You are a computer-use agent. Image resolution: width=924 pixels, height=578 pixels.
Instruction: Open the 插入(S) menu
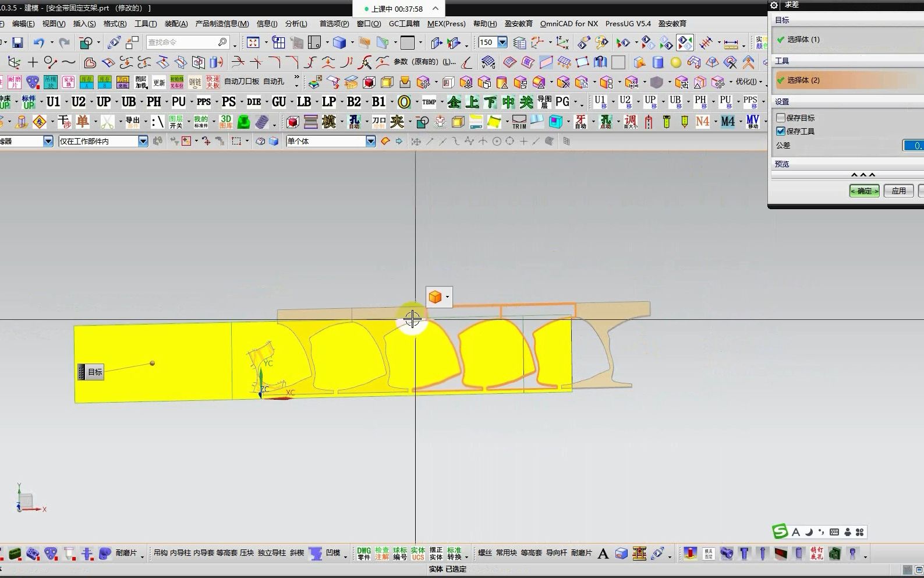(x=84, y=24)
